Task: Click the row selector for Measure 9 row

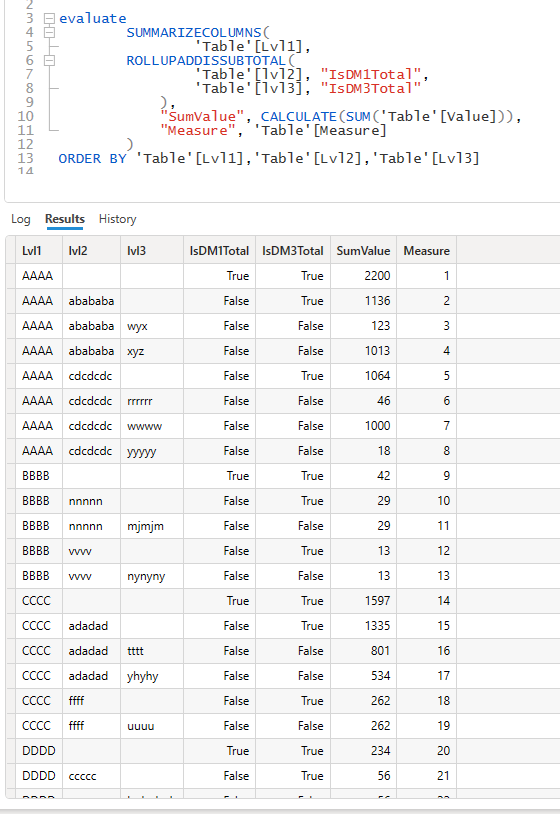Action: click(x=10, y=476)
